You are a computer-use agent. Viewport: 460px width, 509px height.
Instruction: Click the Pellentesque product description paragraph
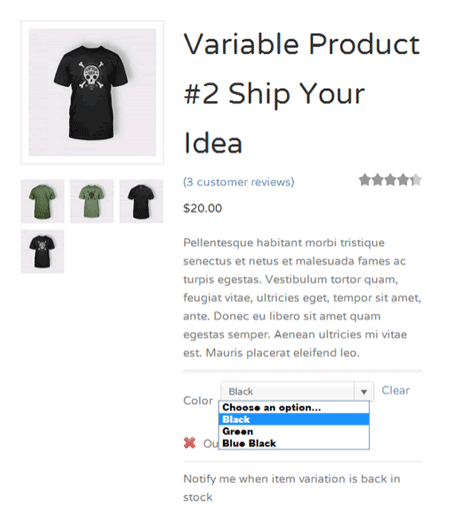coord(302,298)
